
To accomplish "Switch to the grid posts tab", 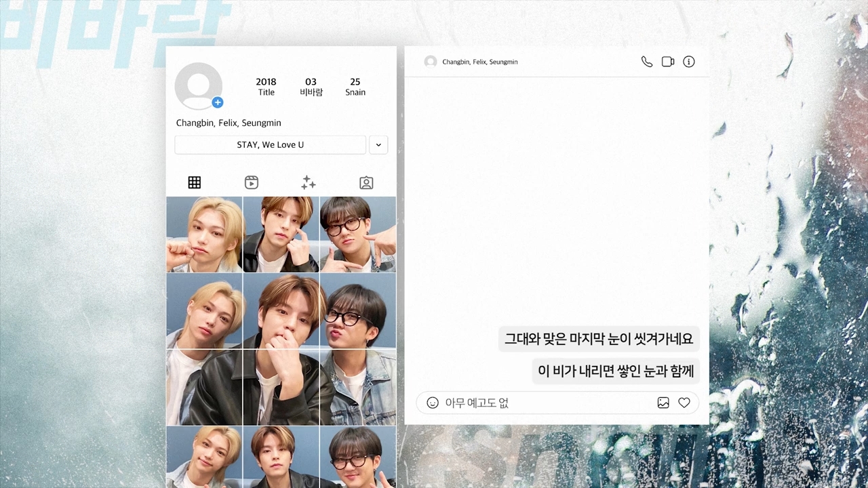I will pyautogui.click(x=195, y=182).
